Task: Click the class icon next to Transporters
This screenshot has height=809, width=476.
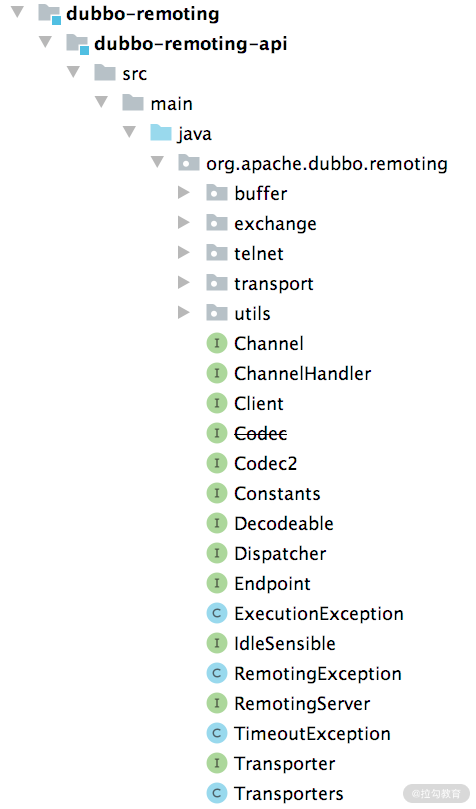Action: tap(217, 794)
